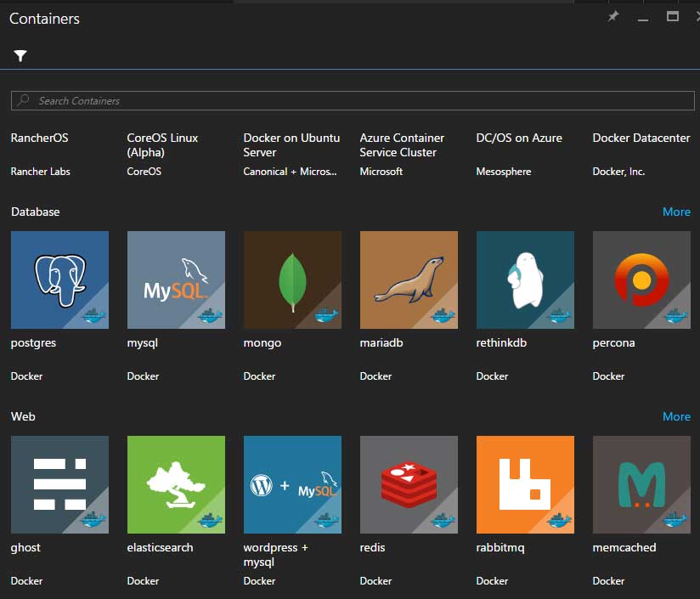Pin the Containers blade
Screen dimensions: 700x599
pos(613,17)
